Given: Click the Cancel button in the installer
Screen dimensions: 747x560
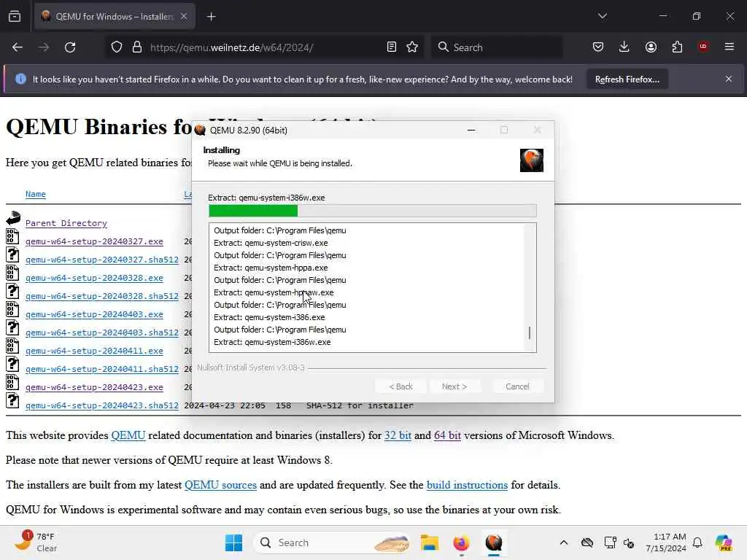Looking at the screenshot, I should (x=517, y=386).
